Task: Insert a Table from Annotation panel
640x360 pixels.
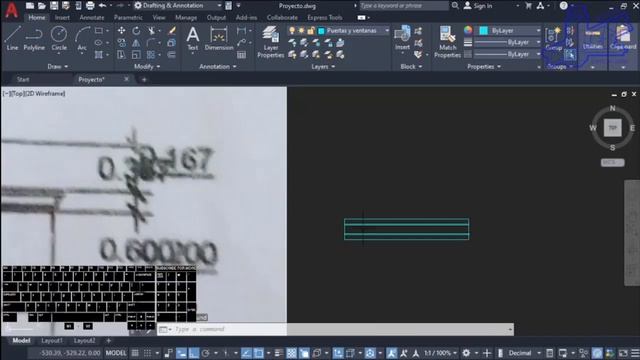Action: 242,55
